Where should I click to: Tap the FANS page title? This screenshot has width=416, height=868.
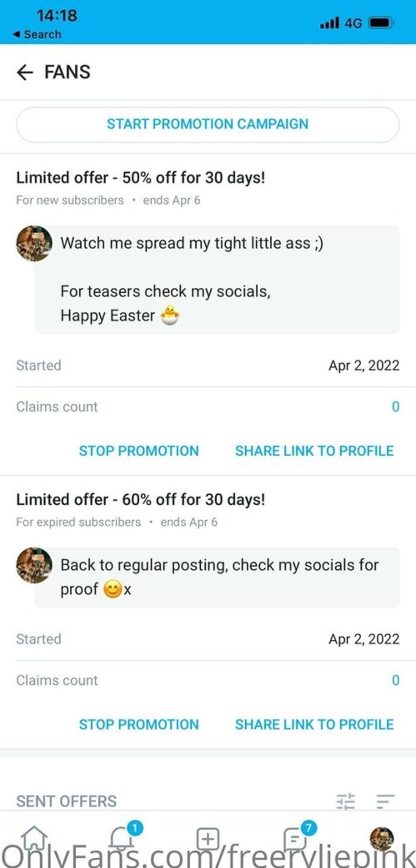tap(67, 72)
